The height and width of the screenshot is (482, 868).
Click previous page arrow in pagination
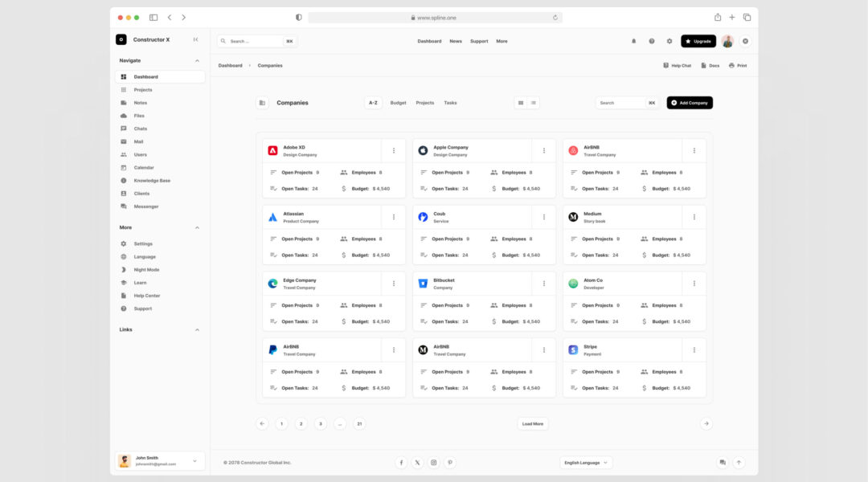click(262, 424)
